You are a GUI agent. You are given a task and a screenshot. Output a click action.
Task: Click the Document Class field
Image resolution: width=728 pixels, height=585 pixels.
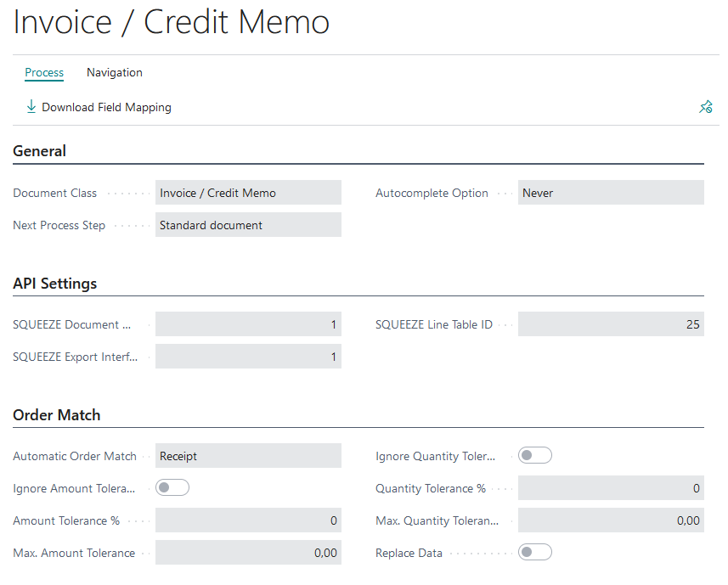tap(248, 193)
